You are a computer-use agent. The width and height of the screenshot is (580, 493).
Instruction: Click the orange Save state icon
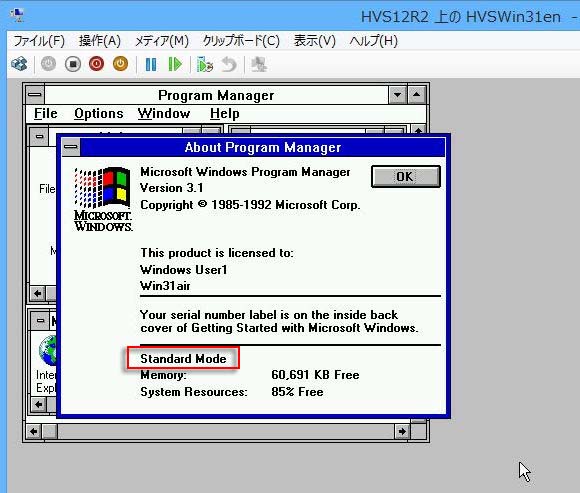pyautogui.click(x=120, y=64)
